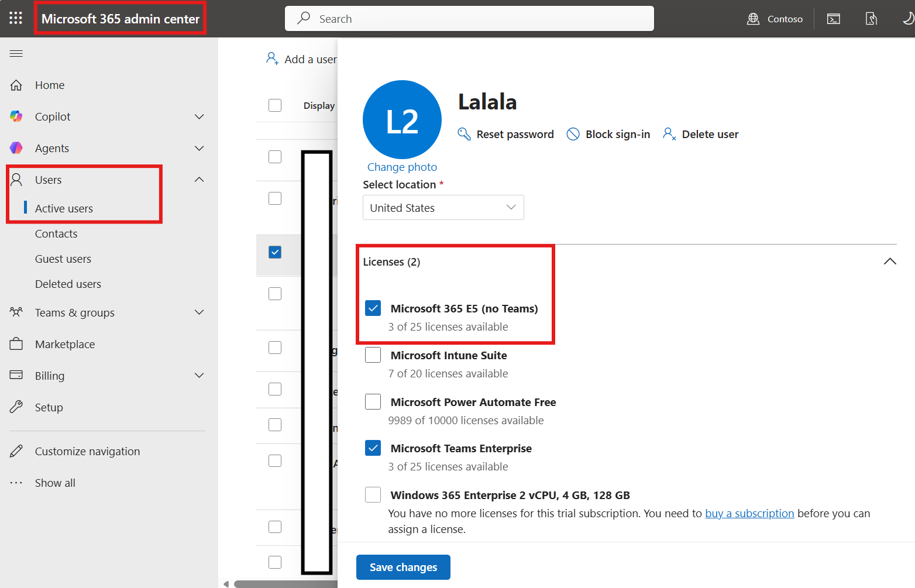Open Guest users in navigation

click(x=63, y=259)
